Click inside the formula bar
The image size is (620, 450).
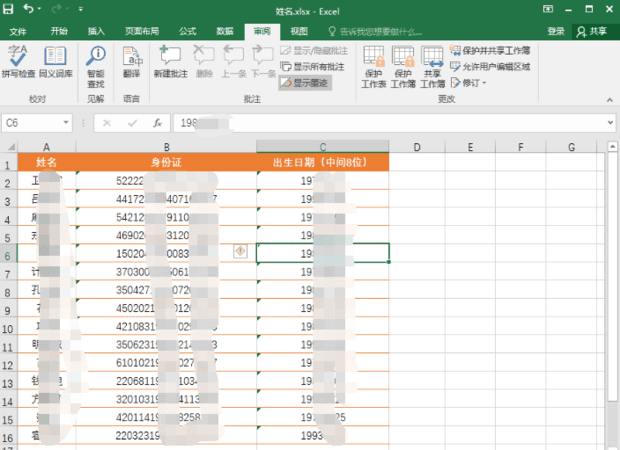click(389, 123)
